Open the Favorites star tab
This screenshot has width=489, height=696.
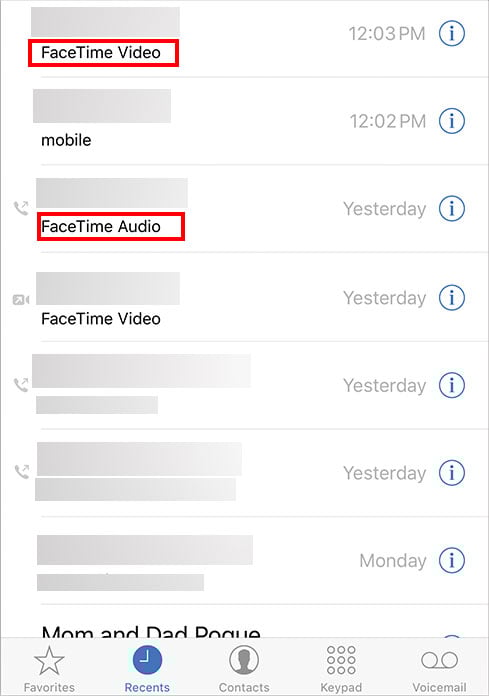(49, 668)
